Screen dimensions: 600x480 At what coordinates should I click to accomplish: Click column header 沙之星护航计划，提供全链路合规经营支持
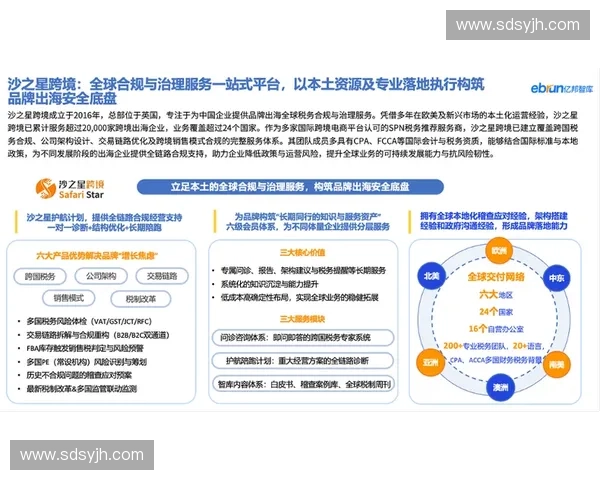tap(104, 222)
